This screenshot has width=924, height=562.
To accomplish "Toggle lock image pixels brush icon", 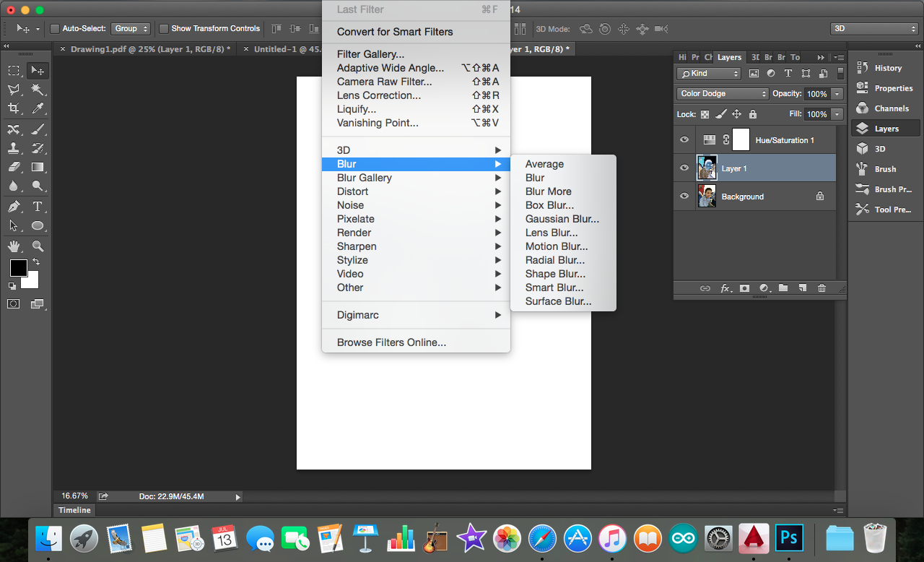I will [721, 114].
